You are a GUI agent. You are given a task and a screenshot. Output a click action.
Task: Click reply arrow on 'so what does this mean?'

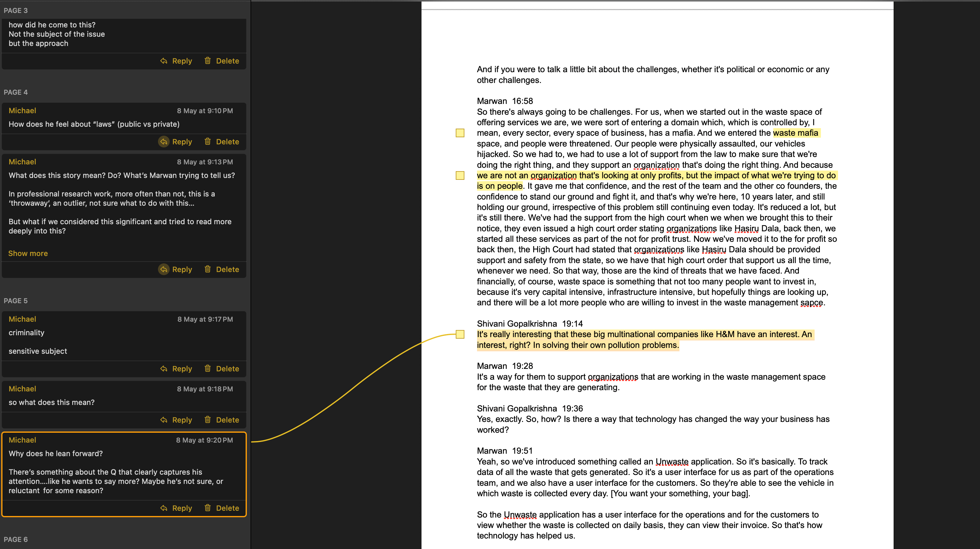coord(164,420)
